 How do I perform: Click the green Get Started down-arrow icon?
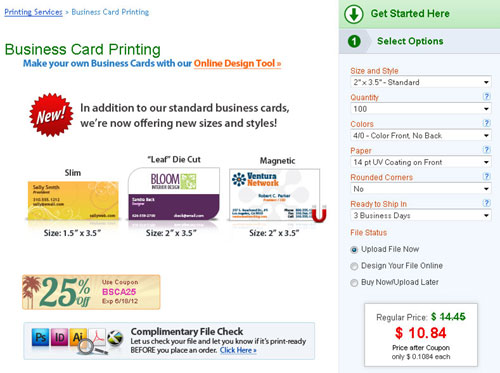tap(354, 14)
